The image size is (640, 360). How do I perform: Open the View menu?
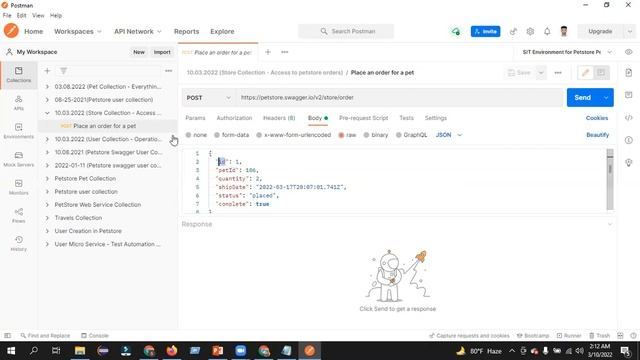point(38,16)
